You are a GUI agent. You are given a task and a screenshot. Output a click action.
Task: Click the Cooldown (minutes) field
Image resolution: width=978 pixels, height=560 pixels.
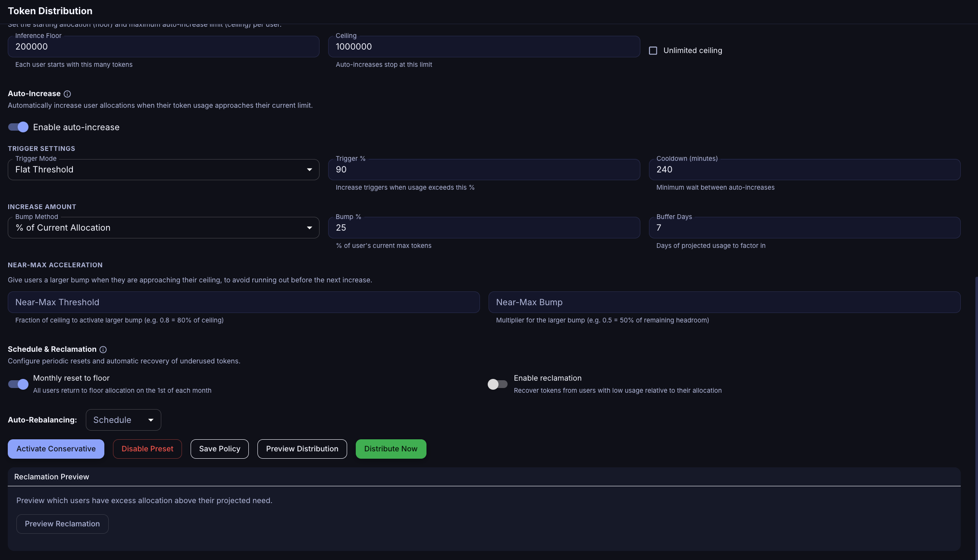click(805, 170)
